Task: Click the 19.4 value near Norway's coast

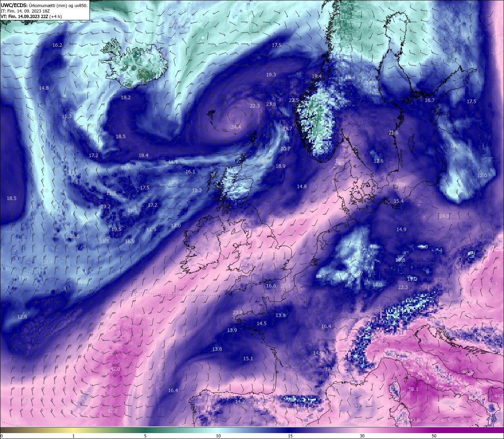Action: tap(317, 76)
